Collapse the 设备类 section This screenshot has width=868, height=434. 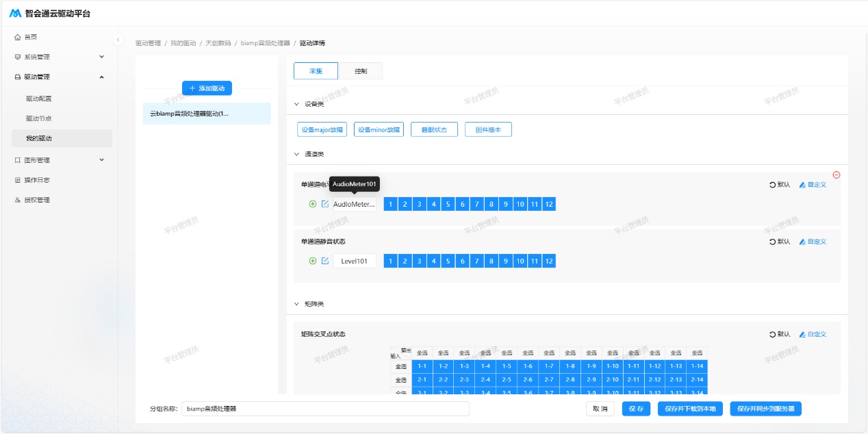[x=296, y=104]
